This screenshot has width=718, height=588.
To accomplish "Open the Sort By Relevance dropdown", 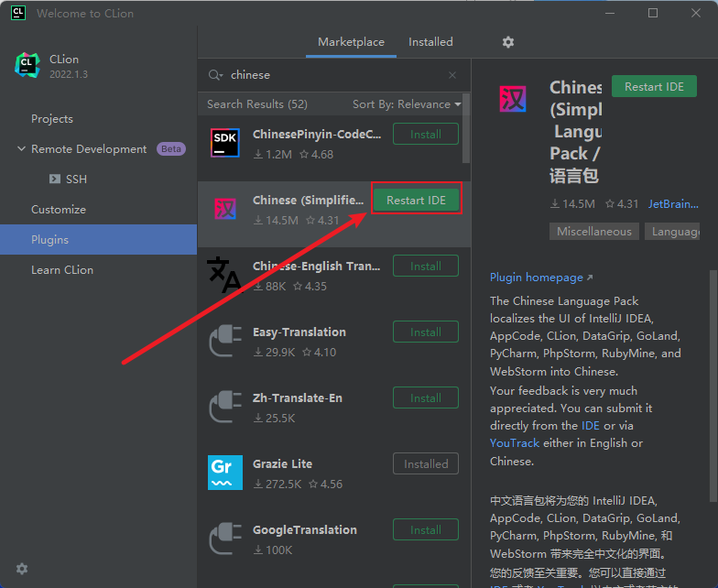I will tap(407, 104).
